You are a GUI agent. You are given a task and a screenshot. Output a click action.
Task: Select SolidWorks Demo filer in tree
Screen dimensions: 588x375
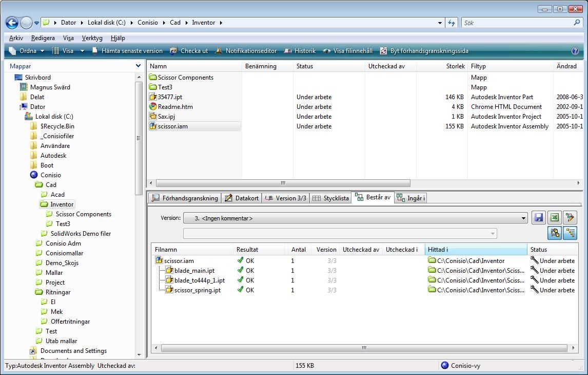point(76,234)
